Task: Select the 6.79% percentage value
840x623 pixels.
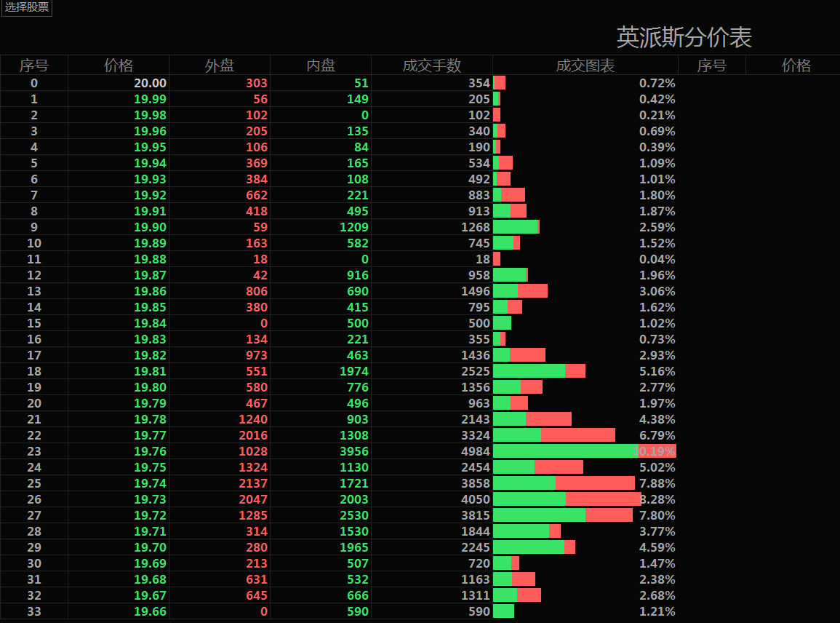Action: (657, 435)
